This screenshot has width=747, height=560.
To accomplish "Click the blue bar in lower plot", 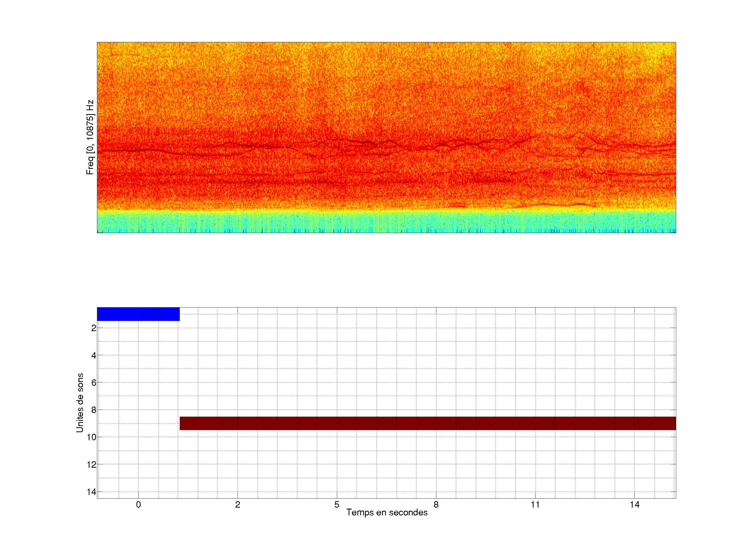I will tap(138, 314).
